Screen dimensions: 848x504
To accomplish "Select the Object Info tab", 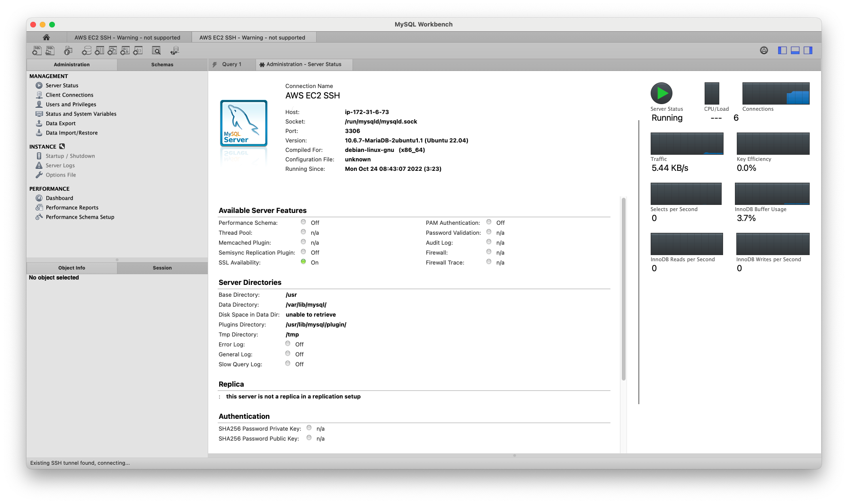I will click(x=71, y=268).
